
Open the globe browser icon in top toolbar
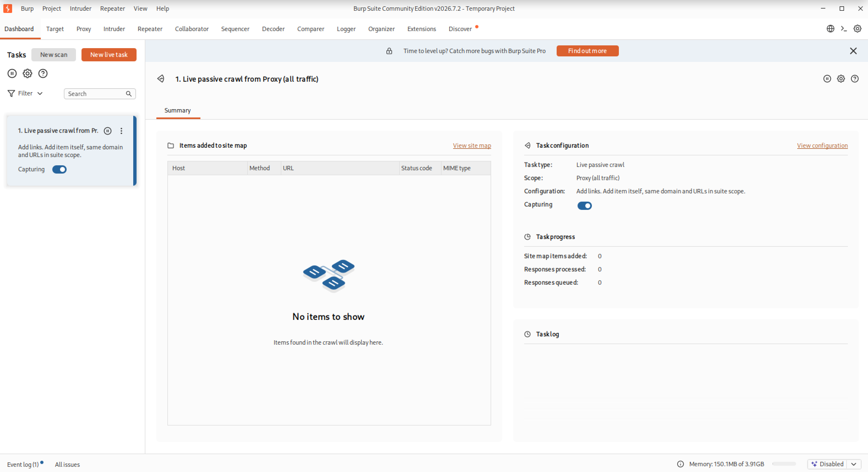(830, 29)
